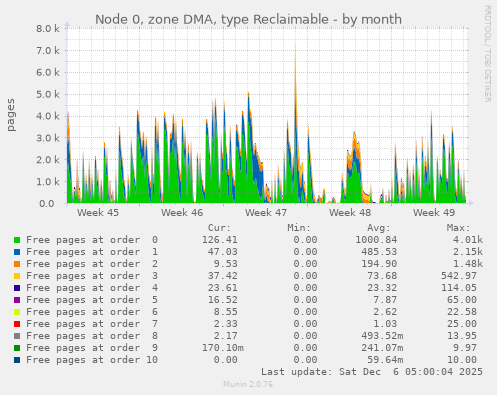Click the 'Avg:' column header
The width and height of the screenshot is (497, 395).
click(x=379, y=228)
